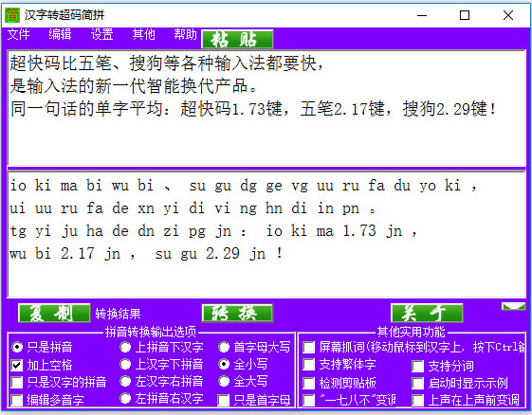Click inside the pinyin output text area
The width and height of the screenshot is (532, 415).
click(x=266, y=235)
